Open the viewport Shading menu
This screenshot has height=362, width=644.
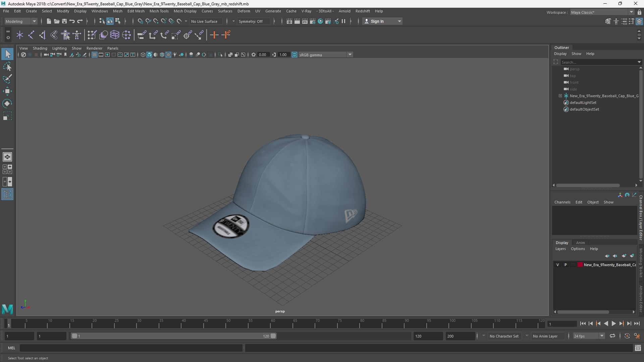click(x=40, y=48)
